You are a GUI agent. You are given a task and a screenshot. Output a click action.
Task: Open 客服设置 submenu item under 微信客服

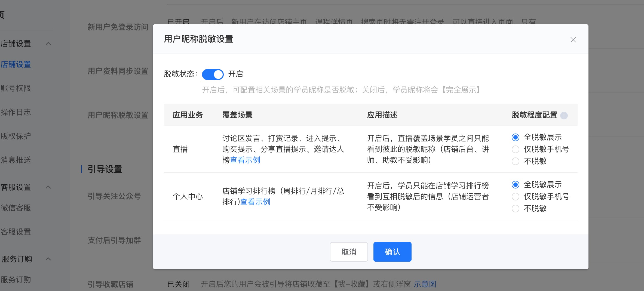tap(16, 232)
